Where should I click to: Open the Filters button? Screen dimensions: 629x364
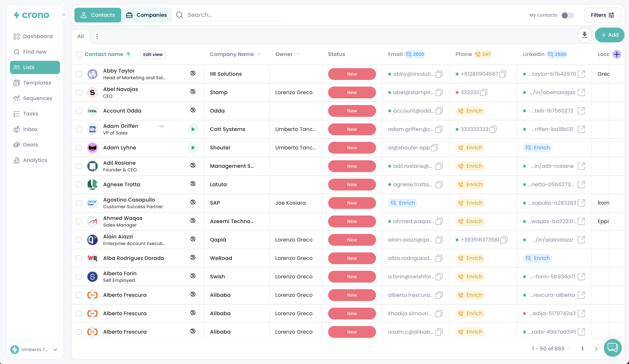[x=602, y=15]
